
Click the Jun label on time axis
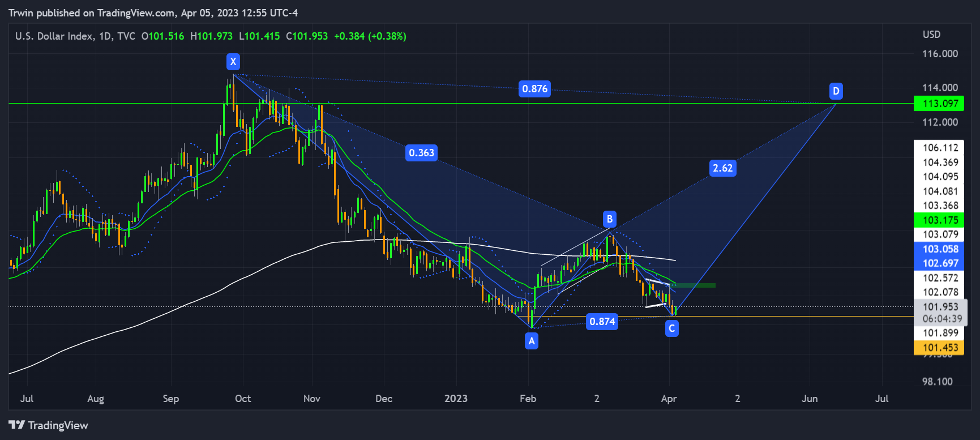tap(810, 399)
